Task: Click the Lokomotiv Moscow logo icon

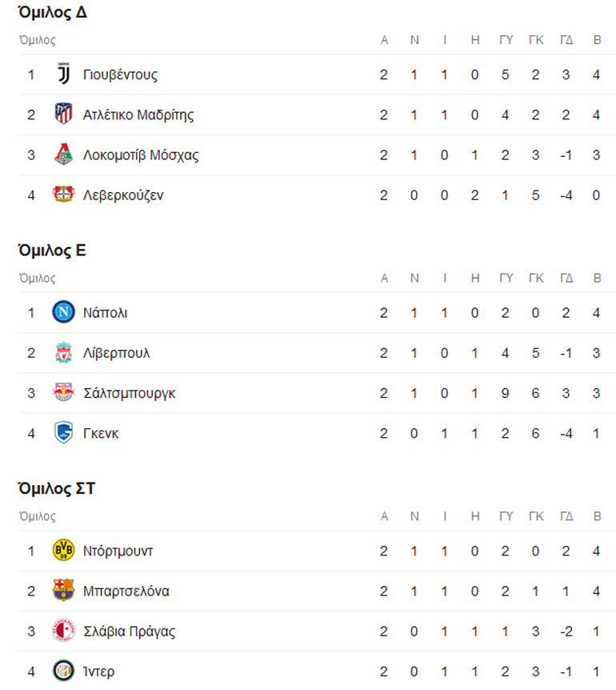Action: click(63, 154)
